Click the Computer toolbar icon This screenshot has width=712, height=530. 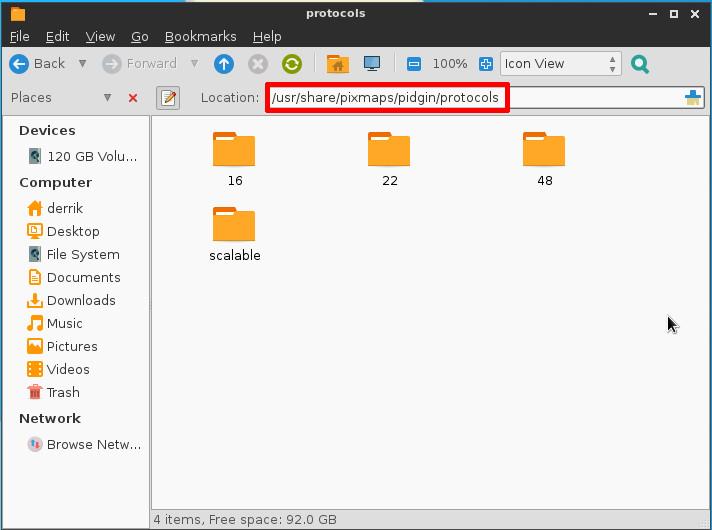372,64
